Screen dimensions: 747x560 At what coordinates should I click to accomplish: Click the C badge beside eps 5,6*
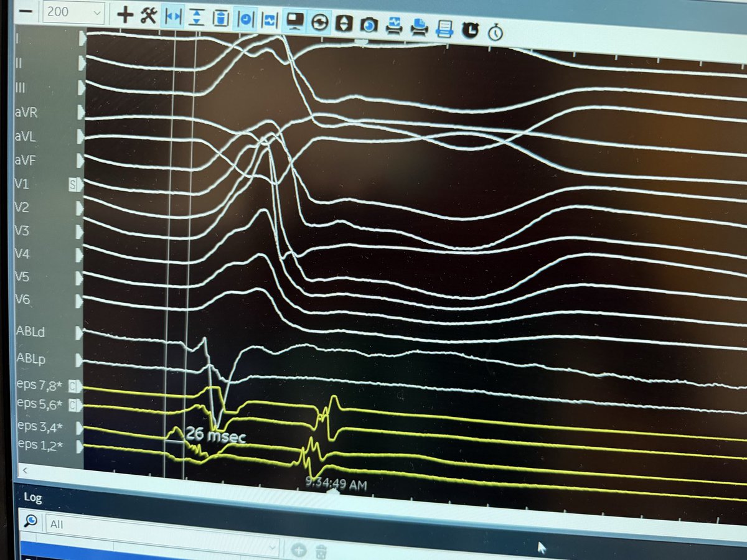click(x=73, y=406)
